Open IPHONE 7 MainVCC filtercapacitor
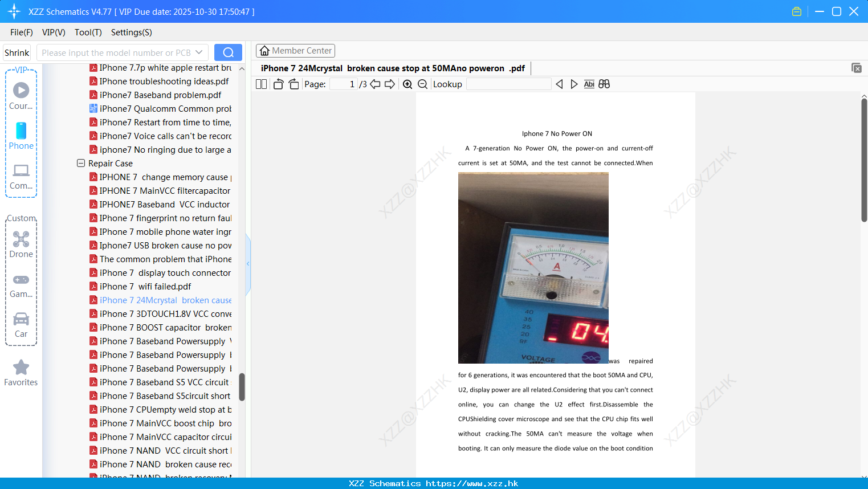This screenshot has width=868, height=489. coord(160,191)
